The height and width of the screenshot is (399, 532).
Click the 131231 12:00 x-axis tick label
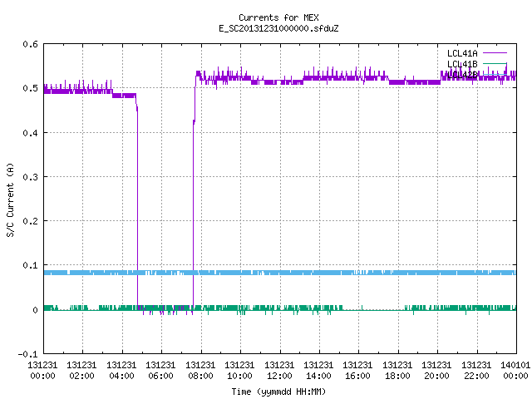(x=279, y=371)
